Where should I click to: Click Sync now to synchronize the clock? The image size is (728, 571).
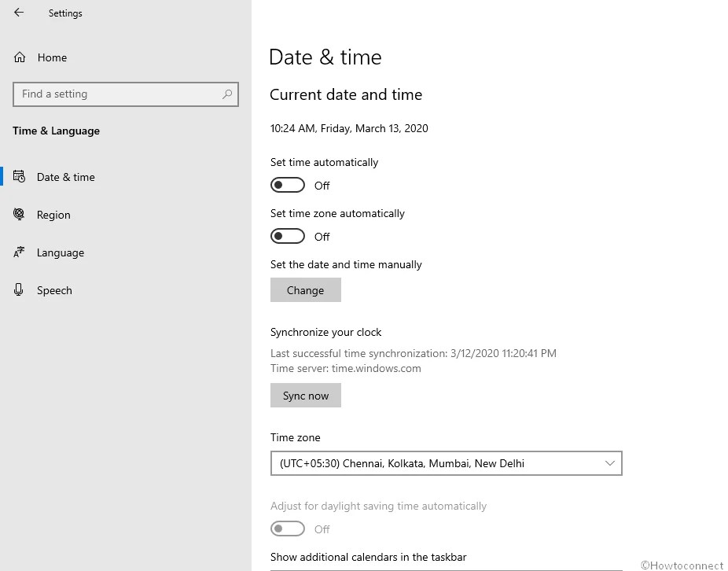tap(305, 395)
